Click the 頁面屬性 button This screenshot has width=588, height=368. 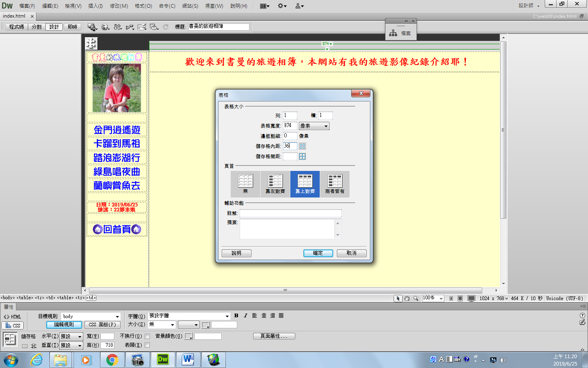(x=274, y=336)
